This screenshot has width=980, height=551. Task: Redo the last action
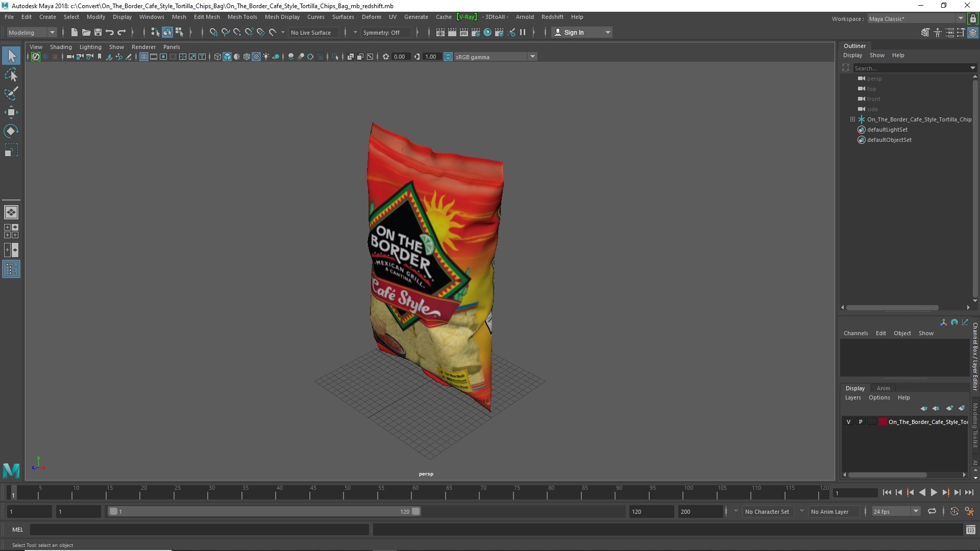pos(121,32)
